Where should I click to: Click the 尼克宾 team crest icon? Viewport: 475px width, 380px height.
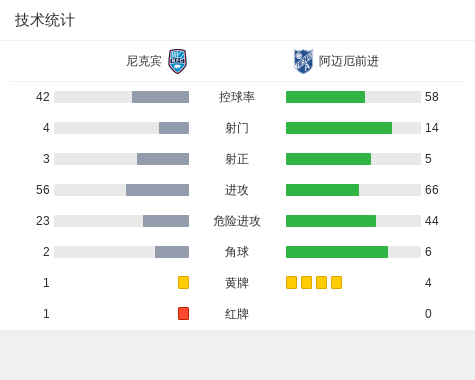(x=177, y=61)
